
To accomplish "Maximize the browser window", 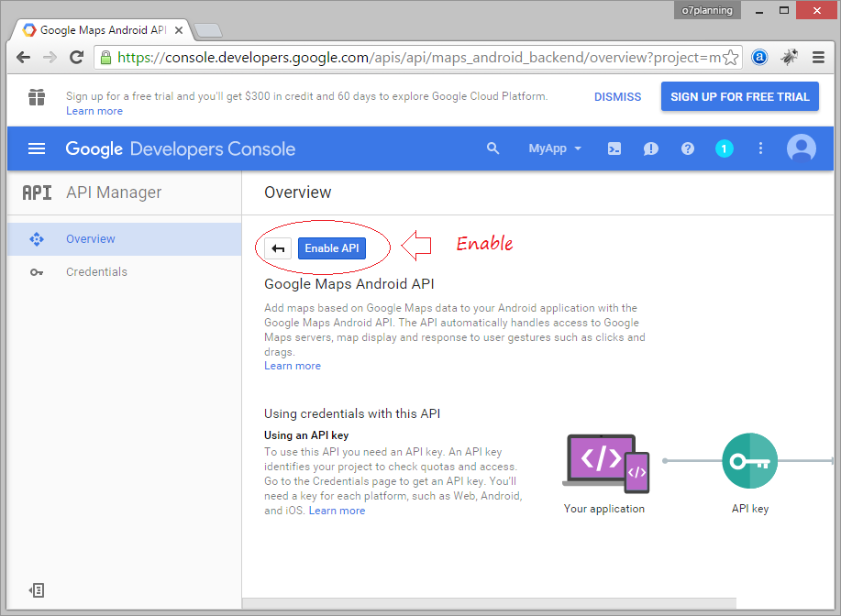I will click(783, 10).
